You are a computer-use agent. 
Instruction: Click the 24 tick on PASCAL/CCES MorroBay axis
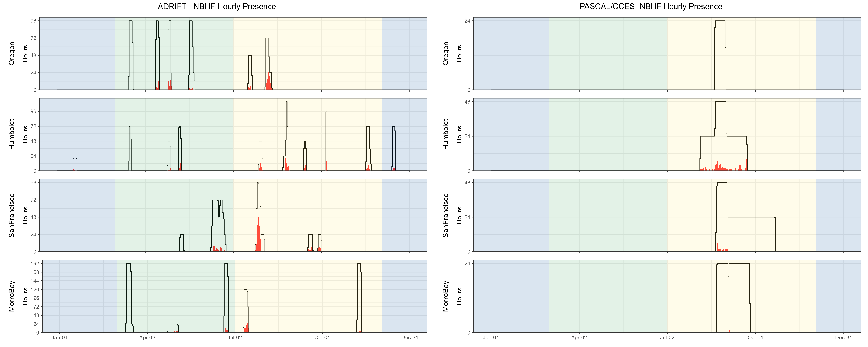467,263
